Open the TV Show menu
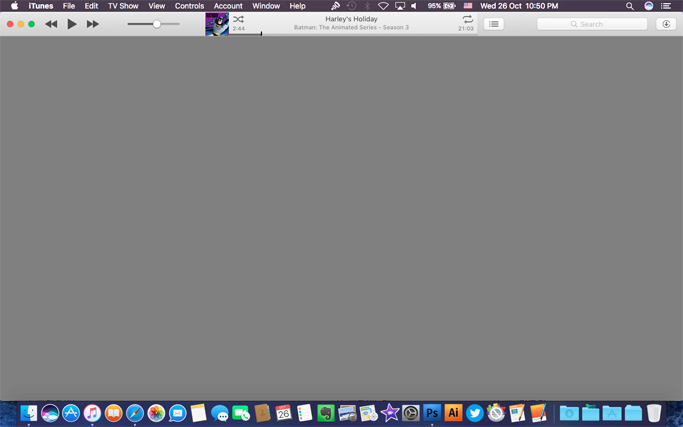 123,6
